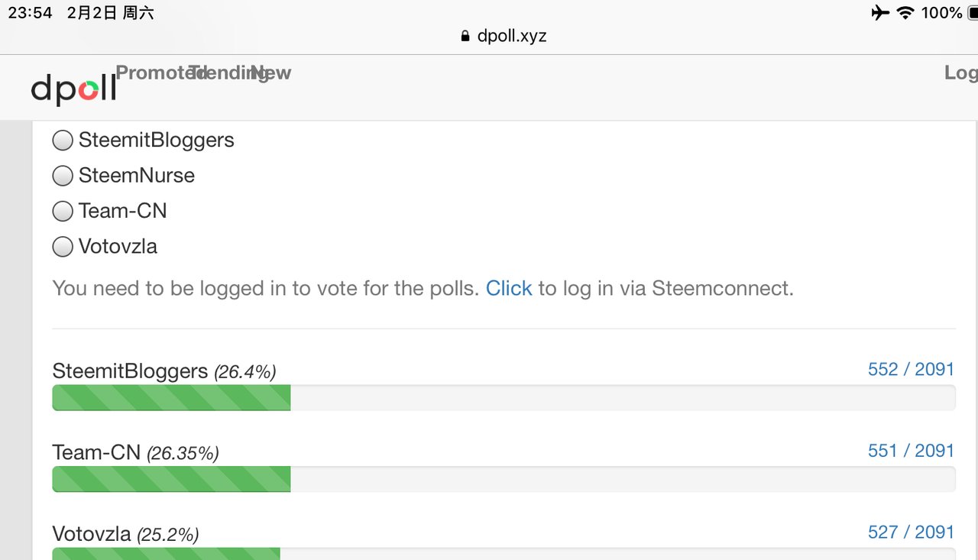Open the Promoted tab

coord(157,73)
